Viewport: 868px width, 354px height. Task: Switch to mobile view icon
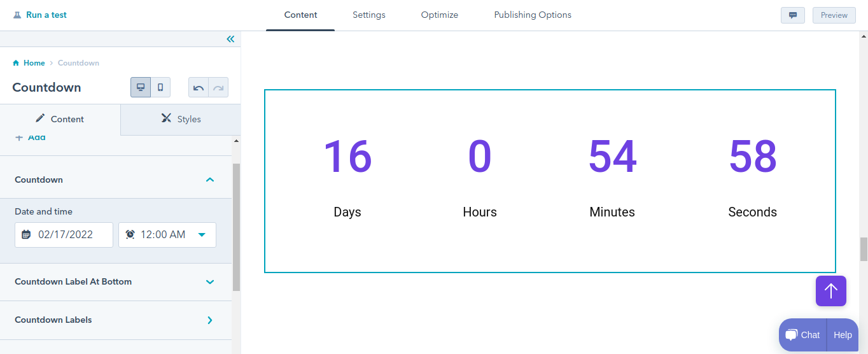click(x=160, y=87)
